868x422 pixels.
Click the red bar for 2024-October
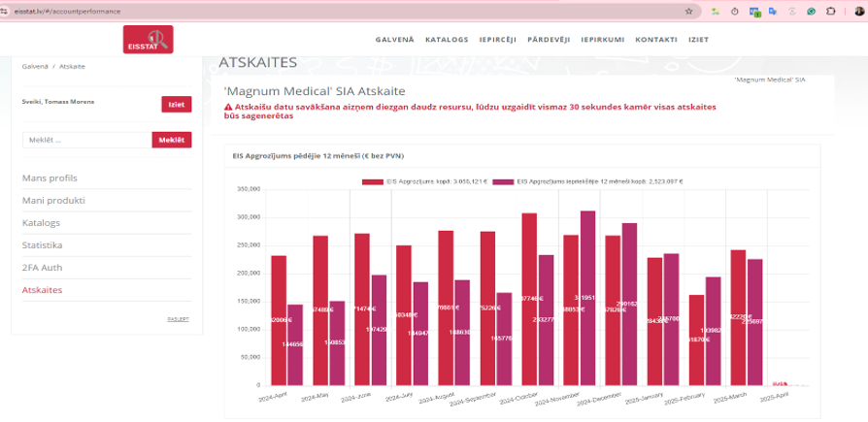529,299
